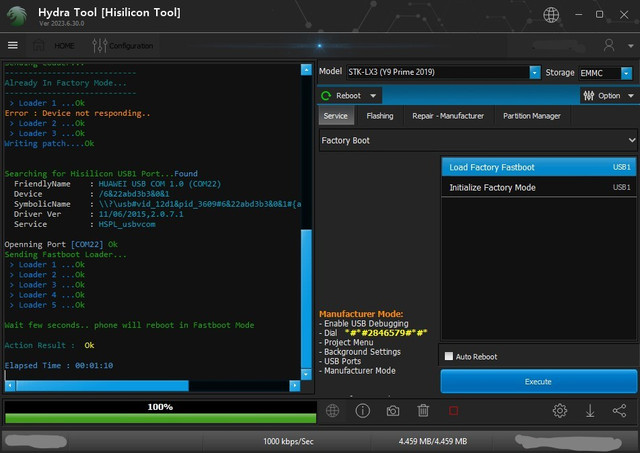Click the download arrow icon

click(x=590, y=411)
